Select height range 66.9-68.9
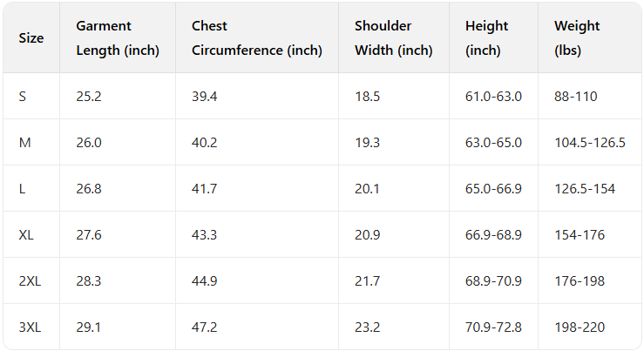 [x=493, y=234]
